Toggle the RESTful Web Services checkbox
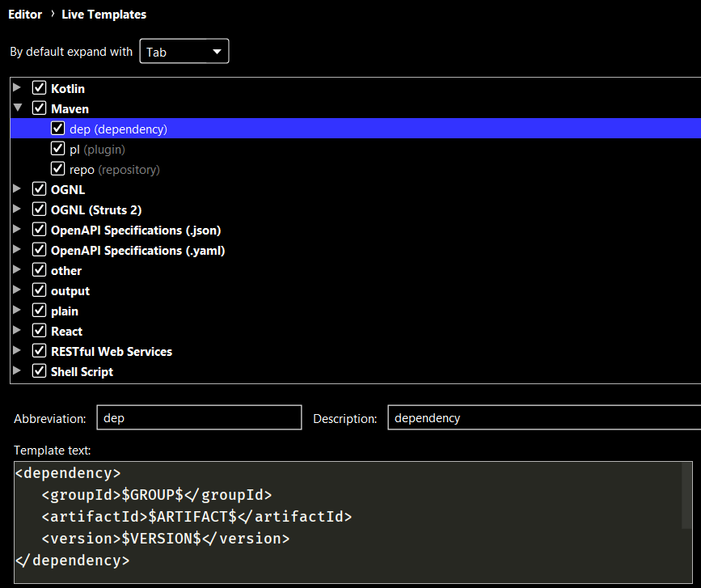This screenshot has width=701, height=588. pos(39,351)
